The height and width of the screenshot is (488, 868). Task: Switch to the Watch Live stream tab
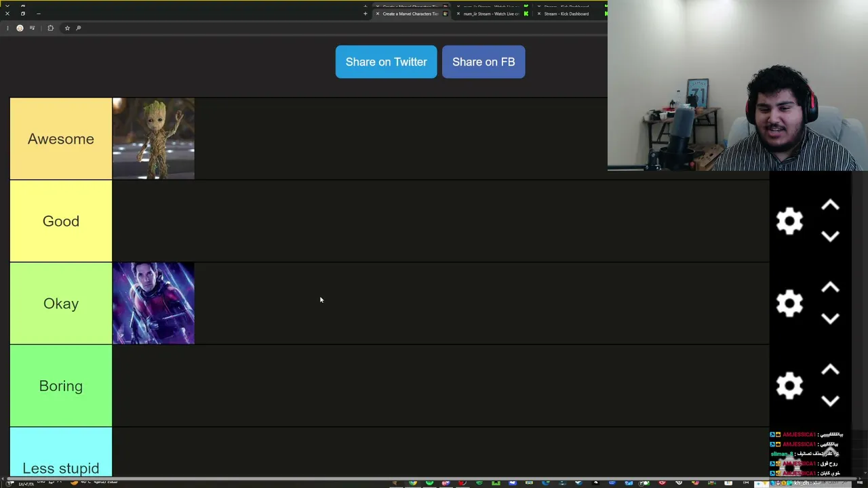click(x=491, y=14)
